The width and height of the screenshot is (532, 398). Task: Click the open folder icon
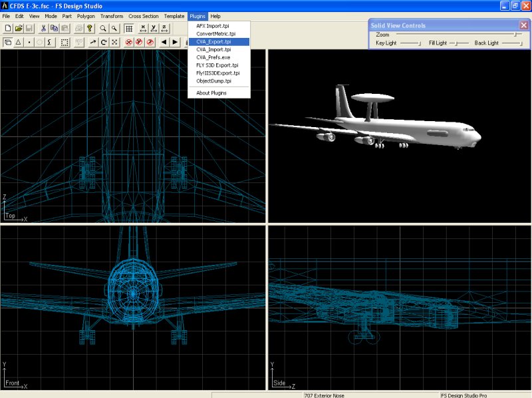(x=19, y=29)
